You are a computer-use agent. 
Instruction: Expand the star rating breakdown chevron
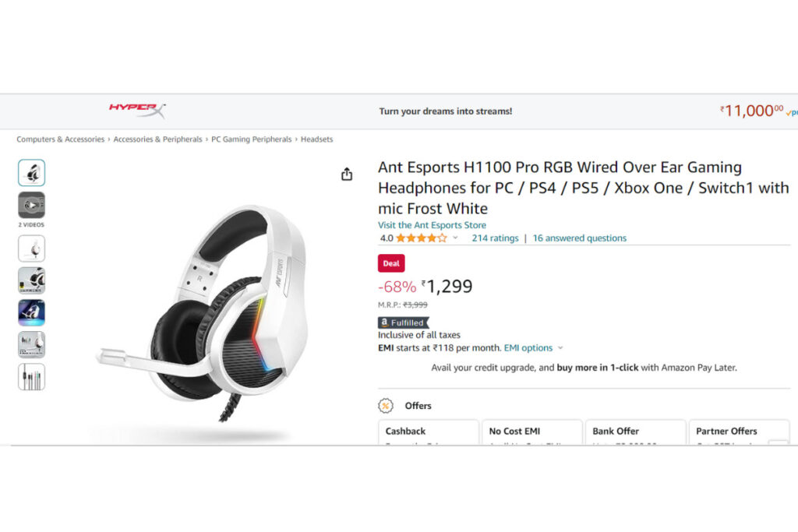455,238
